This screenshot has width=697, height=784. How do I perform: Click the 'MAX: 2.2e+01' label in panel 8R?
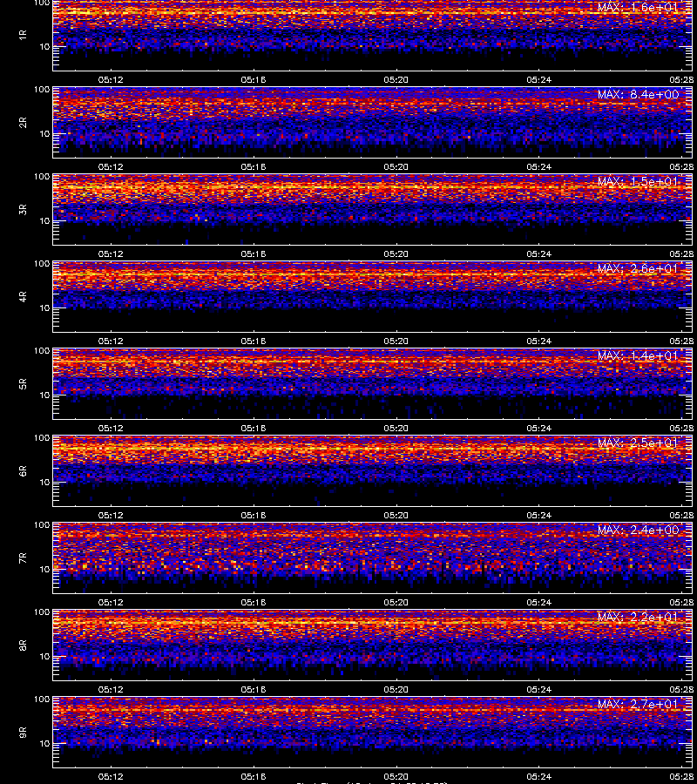638,617
